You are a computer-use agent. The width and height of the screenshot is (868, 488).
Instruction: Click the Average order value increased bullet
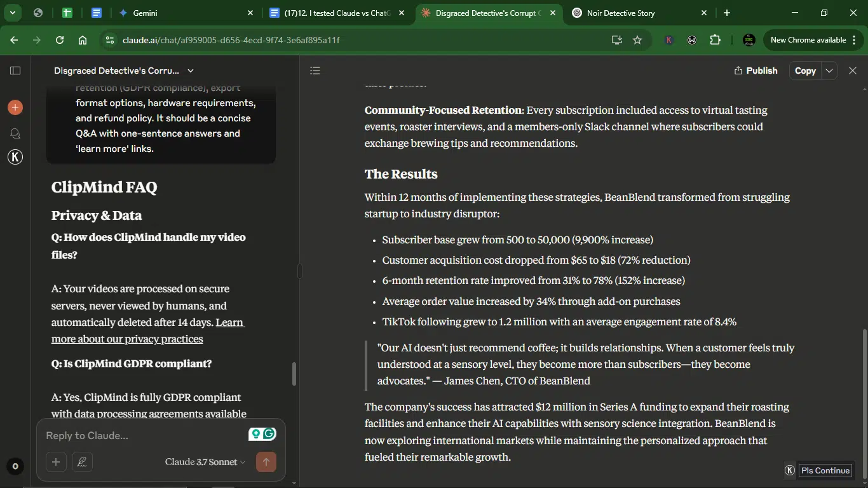point(531,301)
